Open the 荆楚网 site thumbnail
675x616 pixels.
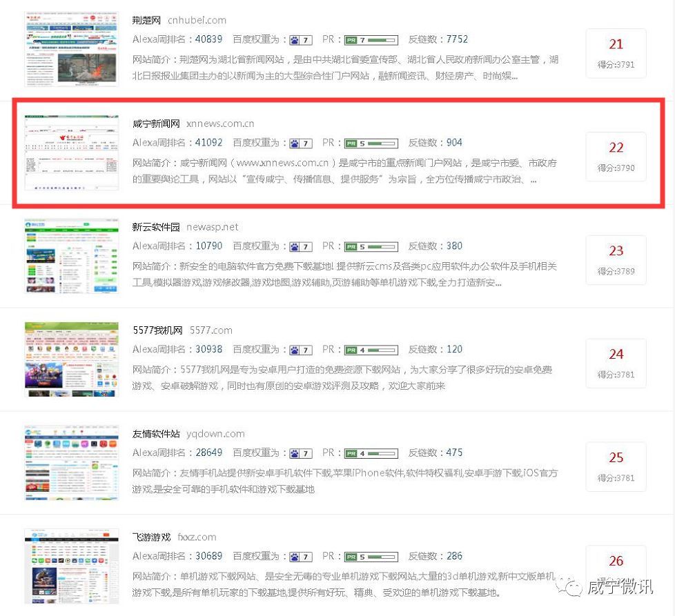point(72,49)
